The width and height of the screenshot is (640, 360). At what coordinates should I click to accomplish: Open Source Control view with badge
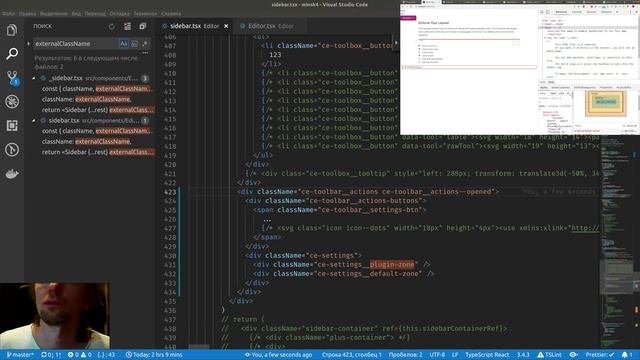(x=12, y=78)
